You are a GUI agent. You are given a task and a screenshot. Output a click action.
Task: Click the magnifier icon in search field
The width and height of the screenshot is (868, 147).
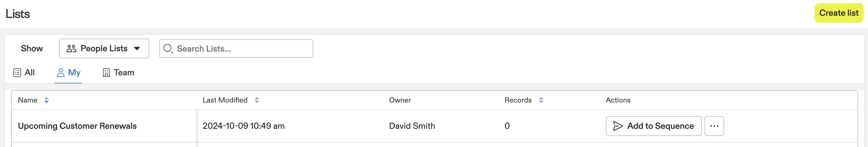pyautogui.click(x=168, y=49)
